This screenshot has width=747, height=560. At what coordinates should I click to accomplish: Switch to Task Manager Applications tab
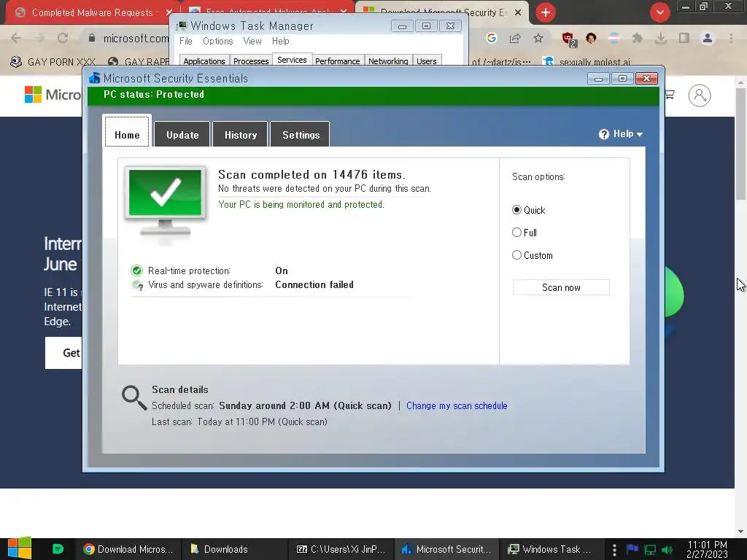[204, 61]
